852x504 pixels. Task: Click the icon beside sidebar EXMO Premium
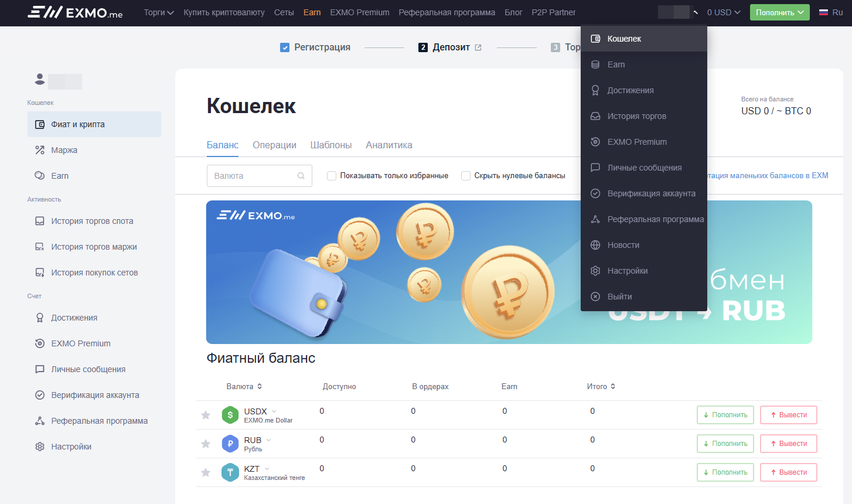point(40,343)
